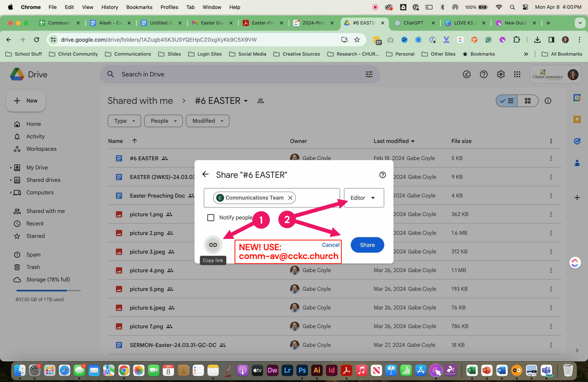
Task: Click the add people input field
Action: (x=272, y=198)
